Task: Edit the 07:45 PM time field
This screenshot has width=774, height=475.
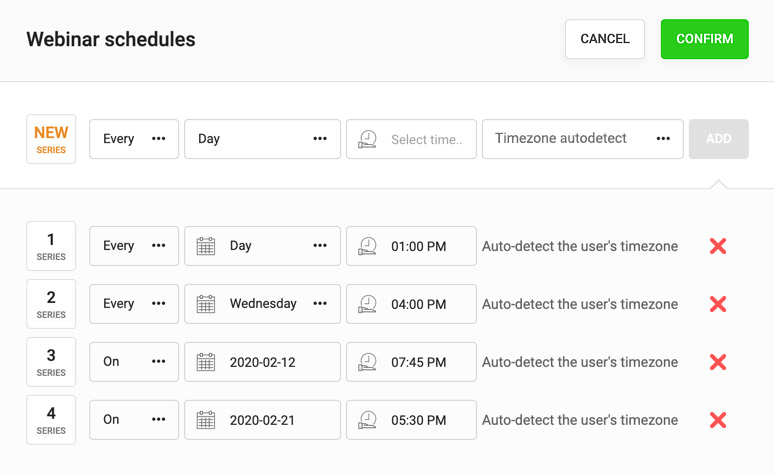Action: click(418, 362)
